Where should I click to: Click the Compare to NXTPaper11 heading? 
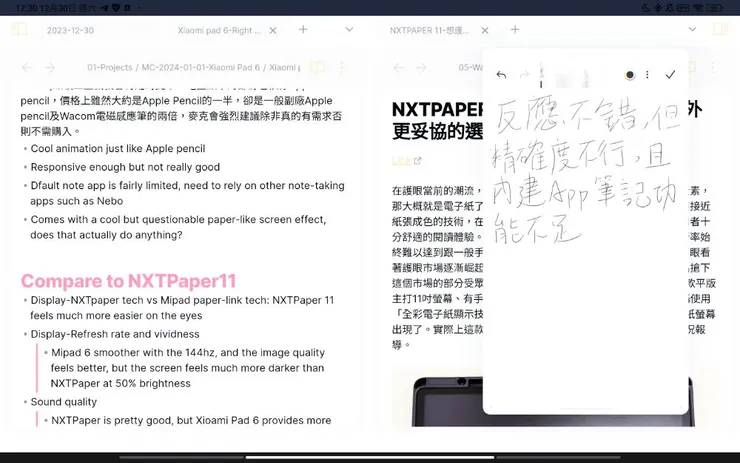(x=128, y=281)
